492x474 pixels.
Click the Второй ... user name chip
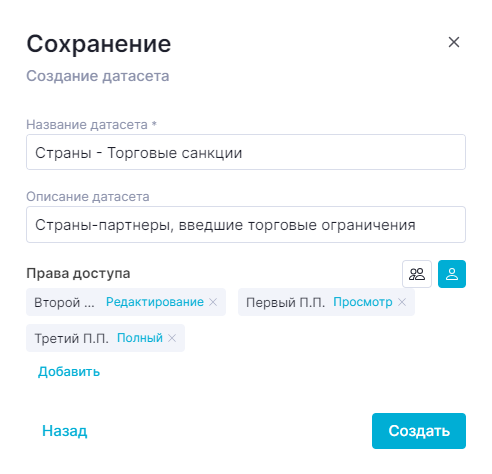tap(64, 302)
